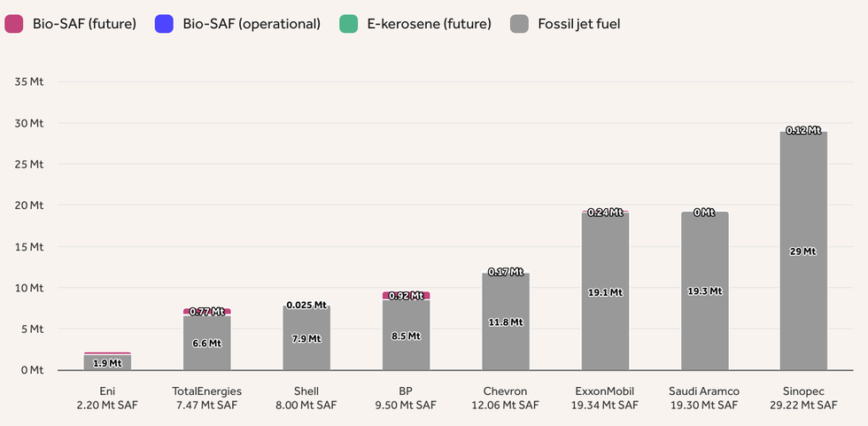Click the Bio-SAF (future) pink legend swatch
The height and width of the screenshot is (426, 868).
pyautogui.click(x=14, y=24)
